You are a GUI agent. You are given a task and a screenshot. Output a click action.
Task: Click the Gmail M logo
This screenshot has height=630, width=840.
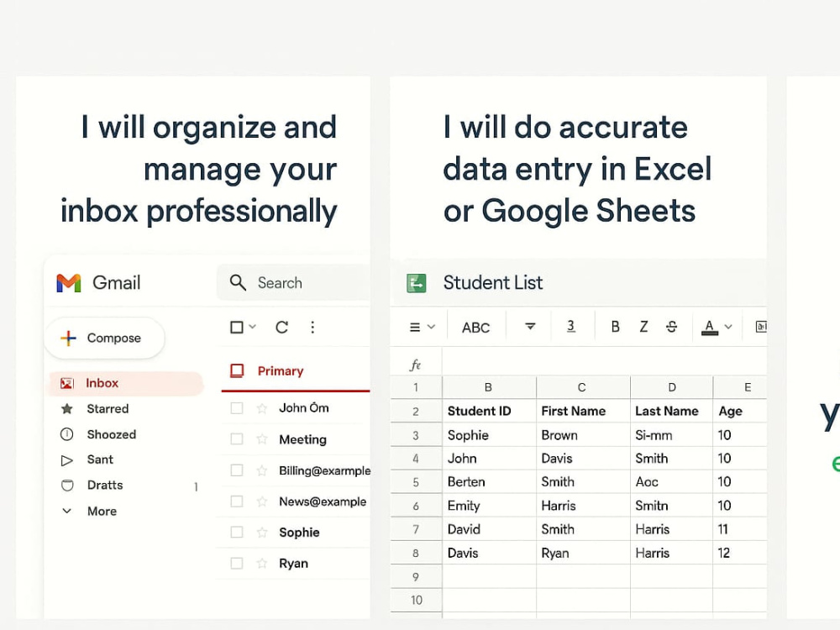point(69,283)
